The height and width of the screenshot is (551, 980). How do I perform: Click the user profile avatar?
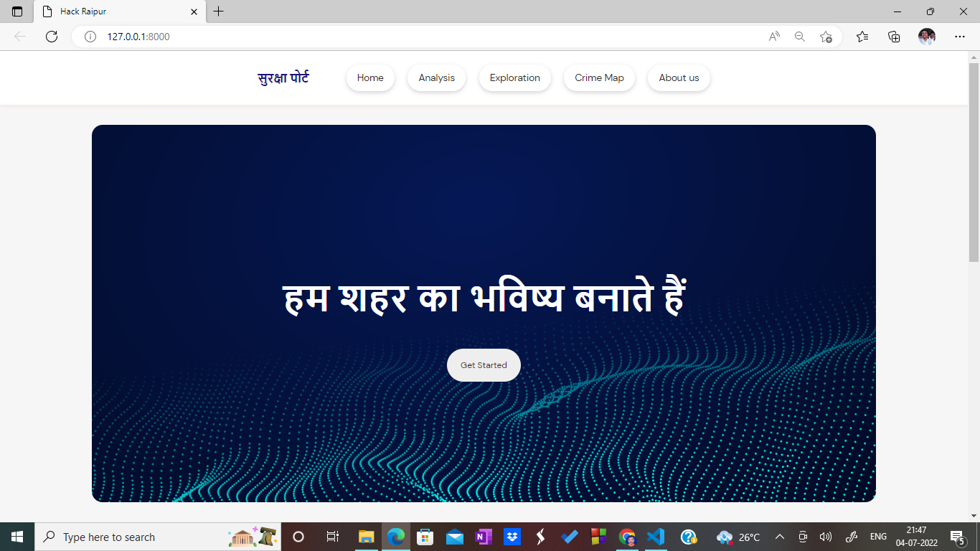click(x=927, y=37)
